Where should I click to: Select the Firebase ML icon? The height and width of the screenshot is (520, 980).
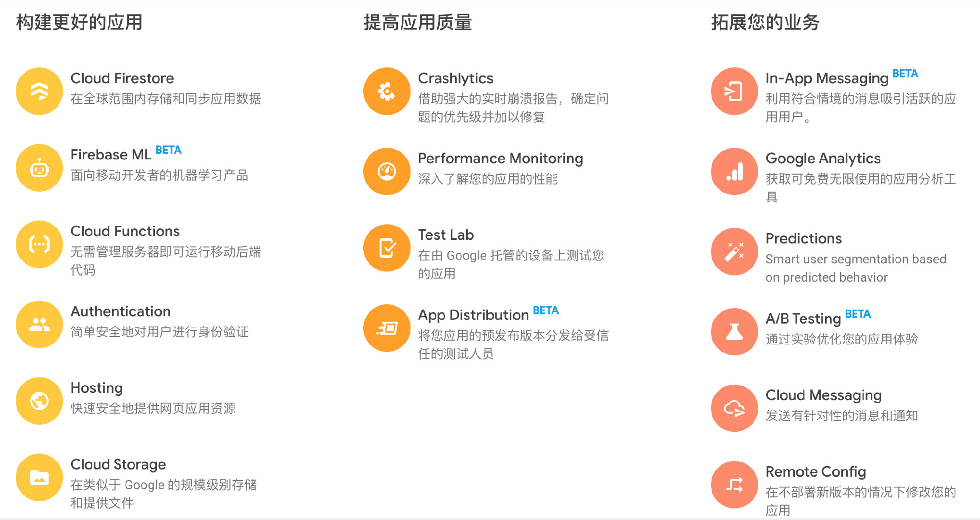(37, 167)
